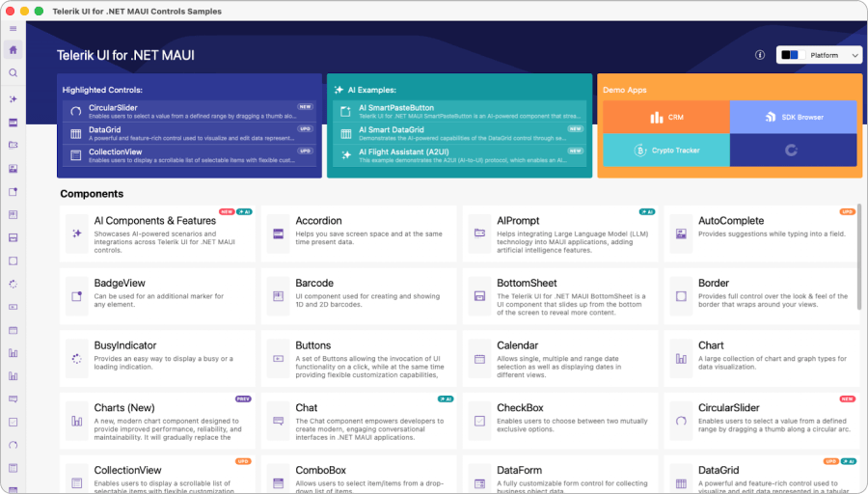Viewport: 868px width, 494px height.
Task: Select the Home icon in the left sidebar
Action: click(14, 50)
